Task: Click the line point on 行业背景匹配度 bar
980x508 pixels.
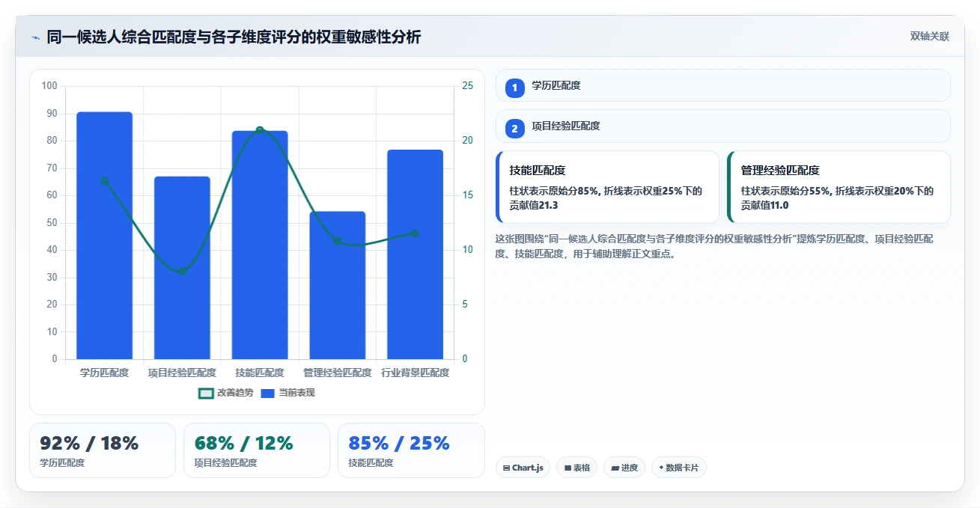Action: pos(415,233)
